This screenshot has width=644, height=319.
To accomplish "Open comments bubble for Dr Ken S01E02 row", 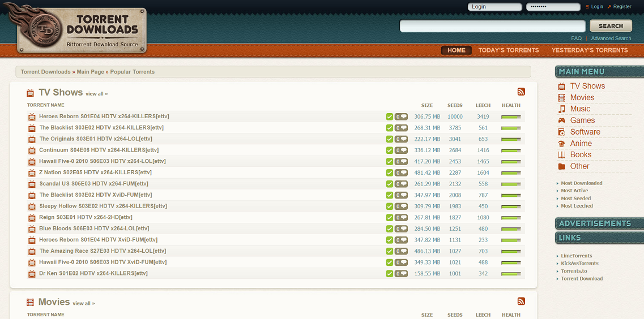I will pos(401,274).
